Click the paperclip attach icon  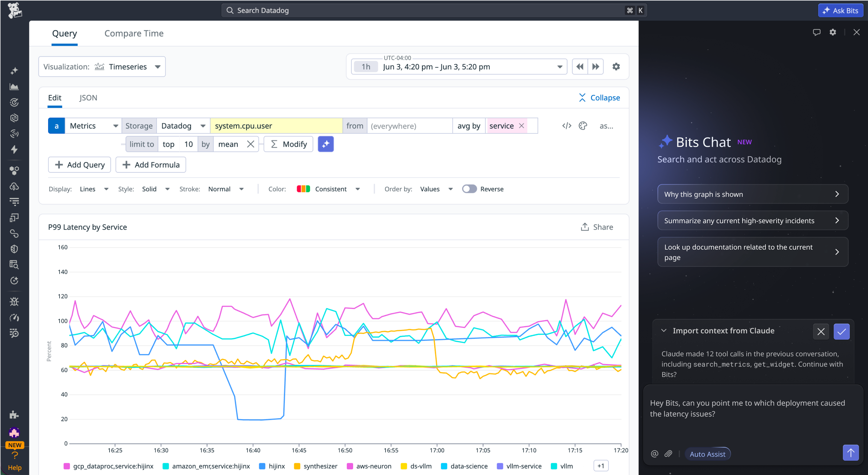(x=668, y=454)
